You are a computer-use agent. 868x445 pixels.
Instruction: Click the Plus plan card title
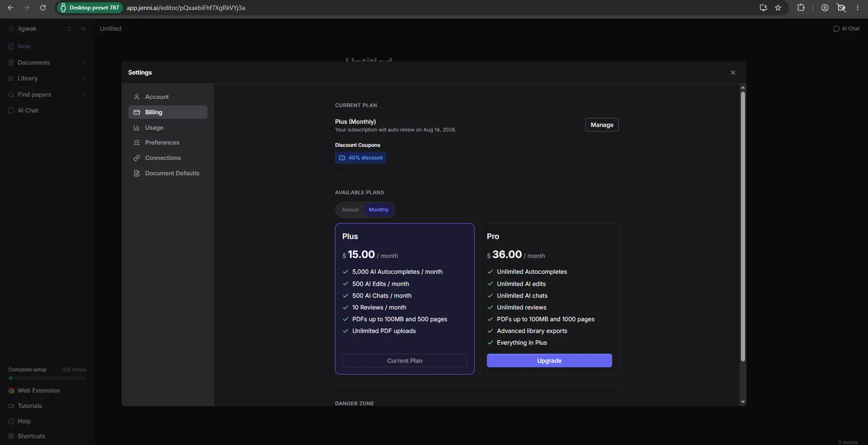350,236
